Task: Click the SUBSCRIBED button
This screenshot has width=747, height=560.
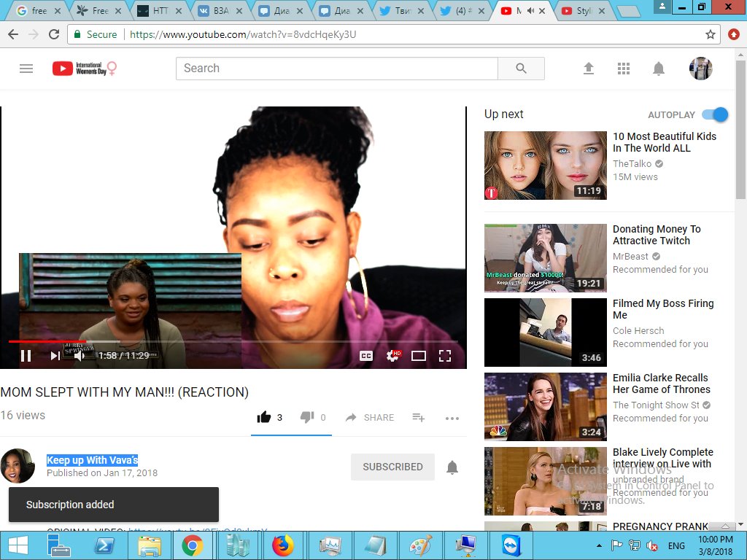Action: pyautogui.click(x=392, y=467)
